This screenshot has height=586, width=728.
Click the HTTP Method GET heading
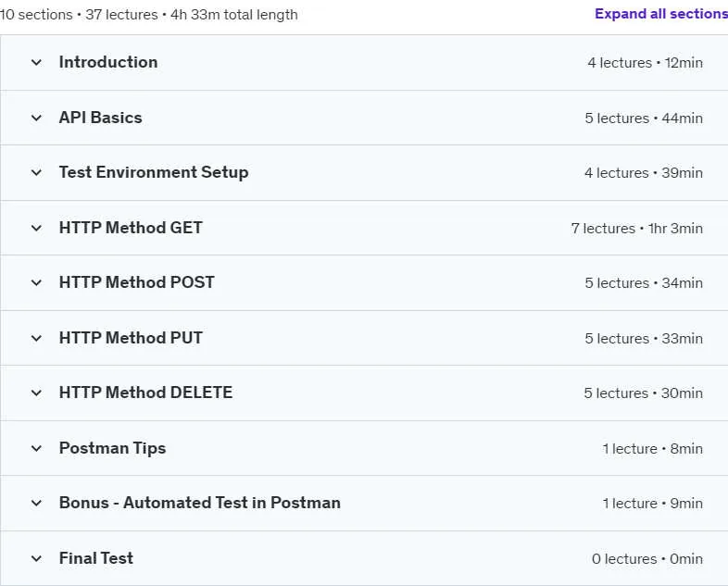point(131,228)
